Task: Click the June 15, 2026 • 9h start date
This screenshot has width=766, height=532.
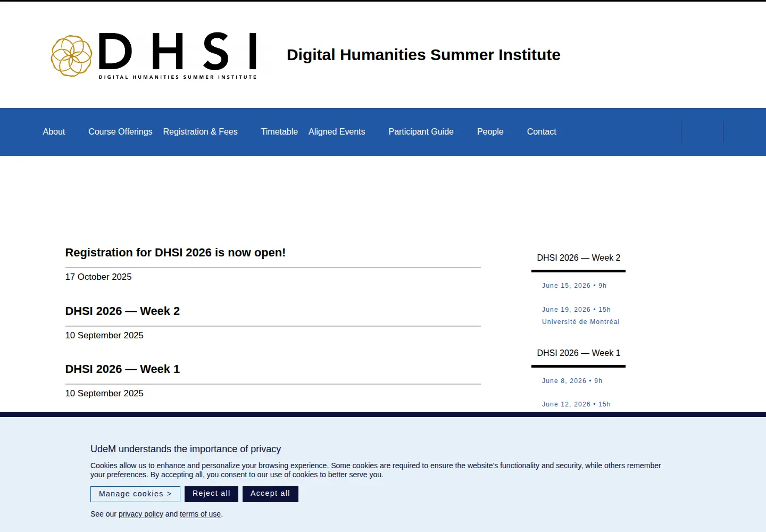Action: pos(574,286)
